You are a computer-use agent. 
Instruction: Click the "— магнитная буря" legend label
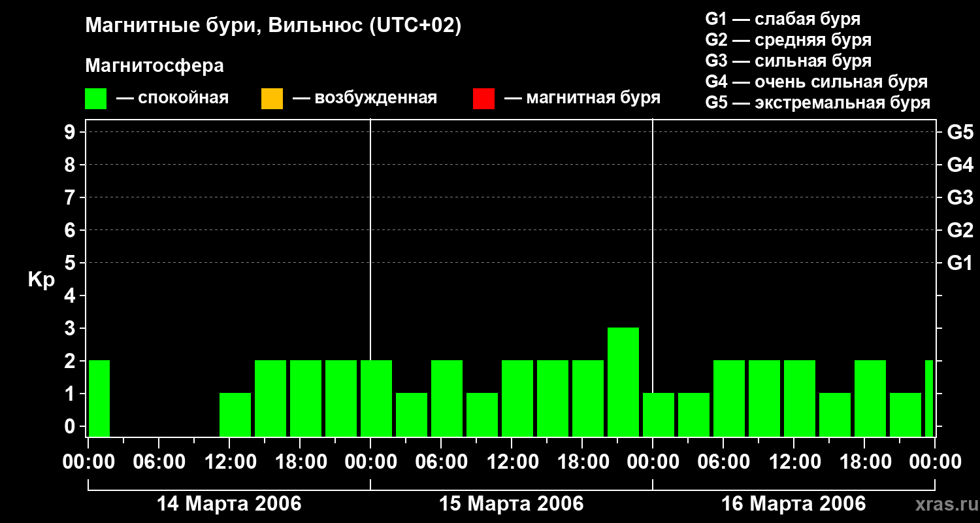[x=582, y=98]
